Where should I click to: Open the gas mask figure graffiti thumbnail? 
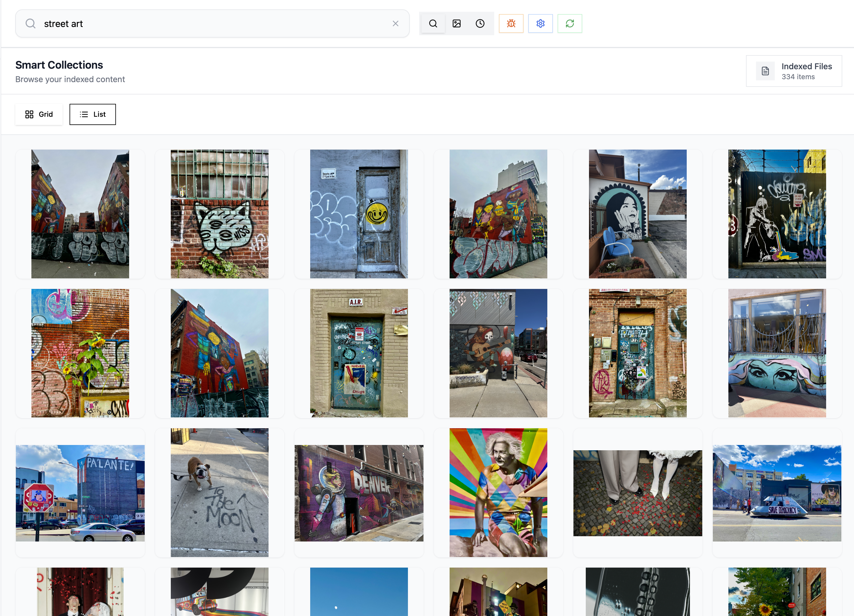(x=777, y=214)
